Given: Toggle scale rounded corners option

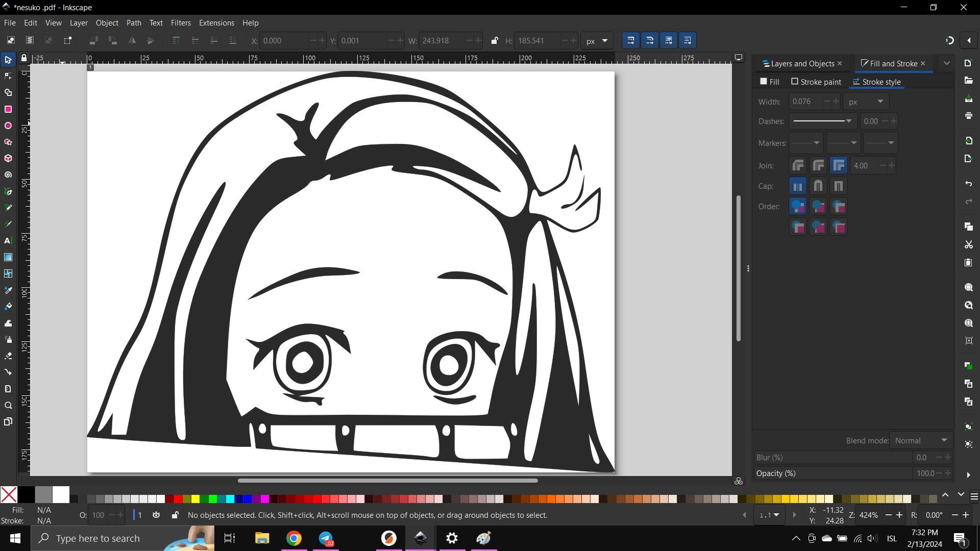Looking at the screenshot, I should 649,41.
